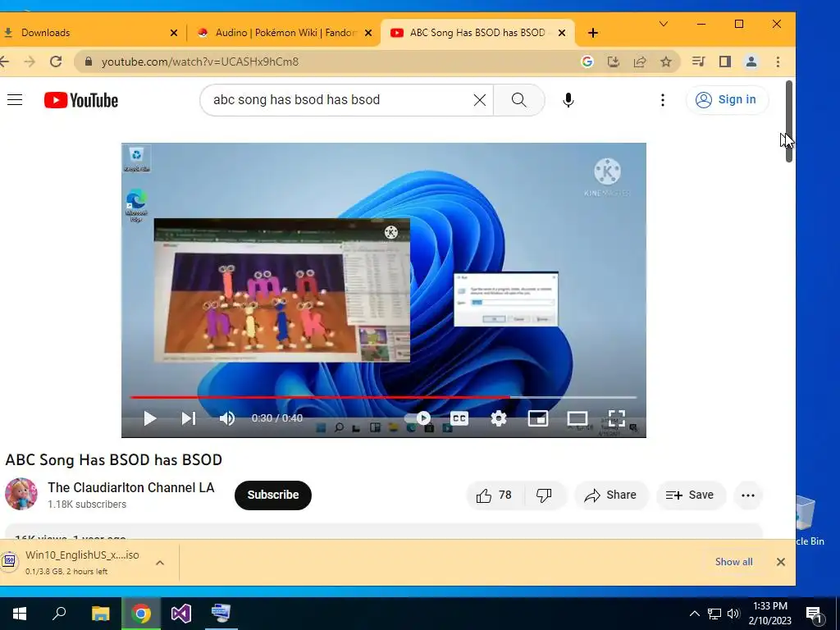Click the Sign in button
Screen dimensions: 840x630
(727, 99)
